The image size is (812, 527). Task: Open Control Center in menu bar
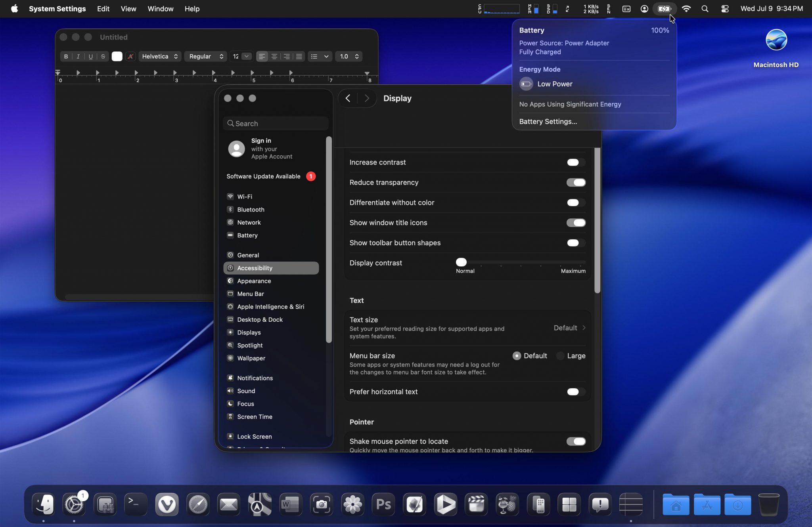pyautogui.click(x=725, y=9)
